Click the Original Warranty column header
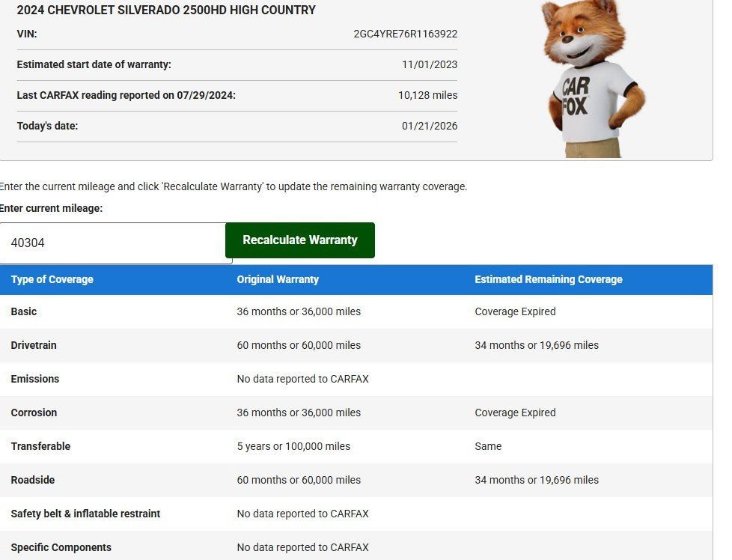This screenshot has width=732, height=560. coord(278,279)
